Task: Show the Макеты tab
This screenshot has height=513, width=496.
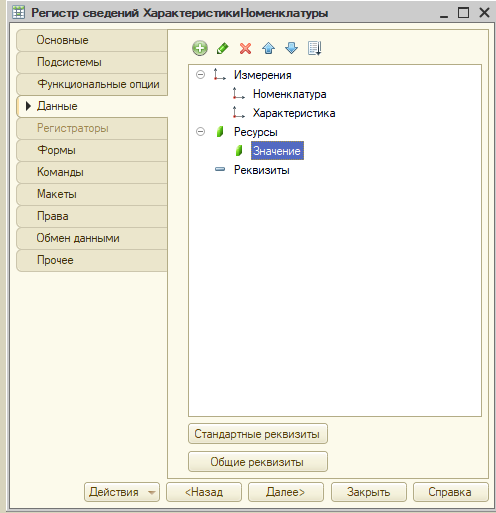Action: pos(92,194)
